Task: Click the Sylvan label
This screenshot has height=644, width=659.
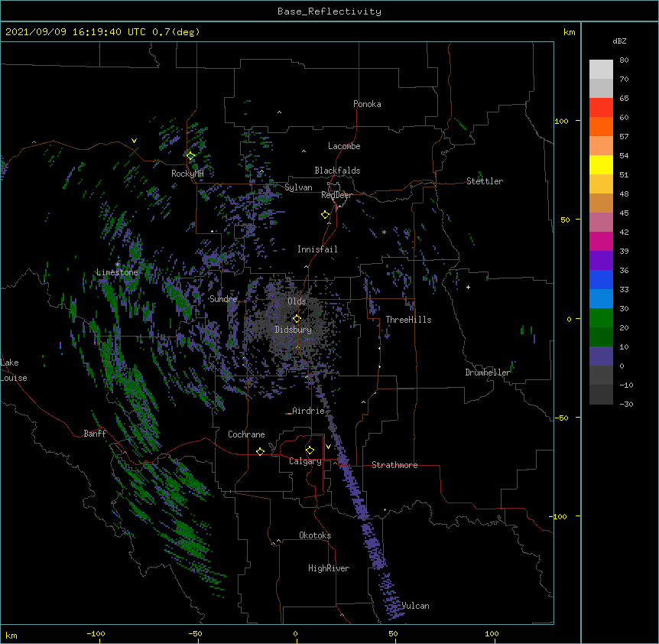Action: pos(298,187)
